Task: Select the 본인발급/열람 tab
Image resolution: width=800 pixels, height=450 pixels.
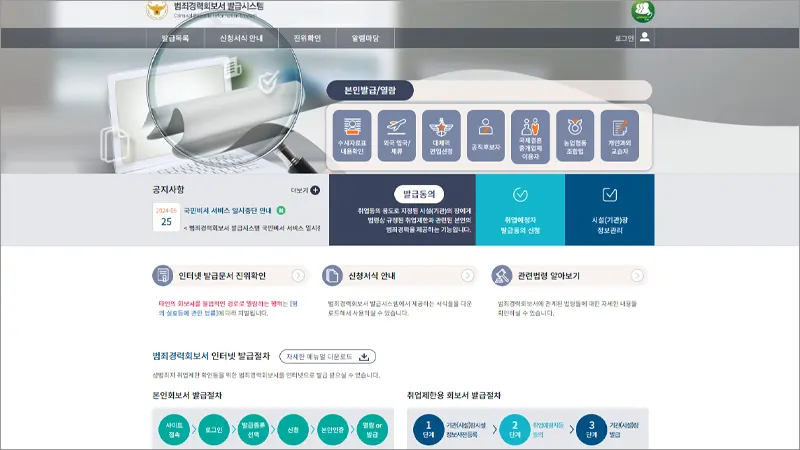Action: coord(370,90)
